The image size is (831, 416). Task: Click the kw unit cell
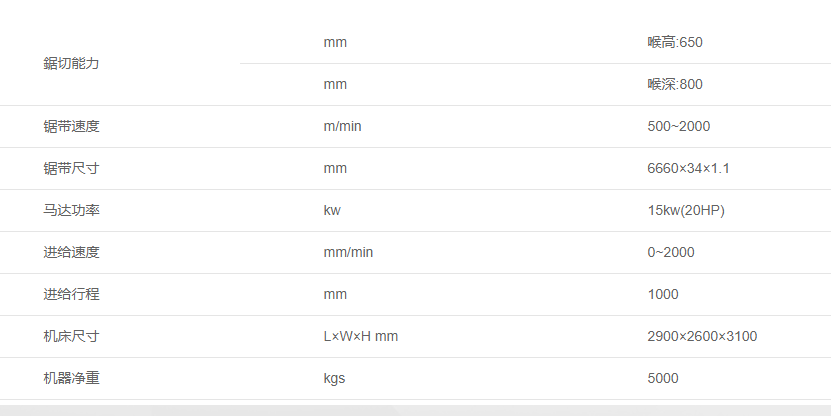(332, 210)
